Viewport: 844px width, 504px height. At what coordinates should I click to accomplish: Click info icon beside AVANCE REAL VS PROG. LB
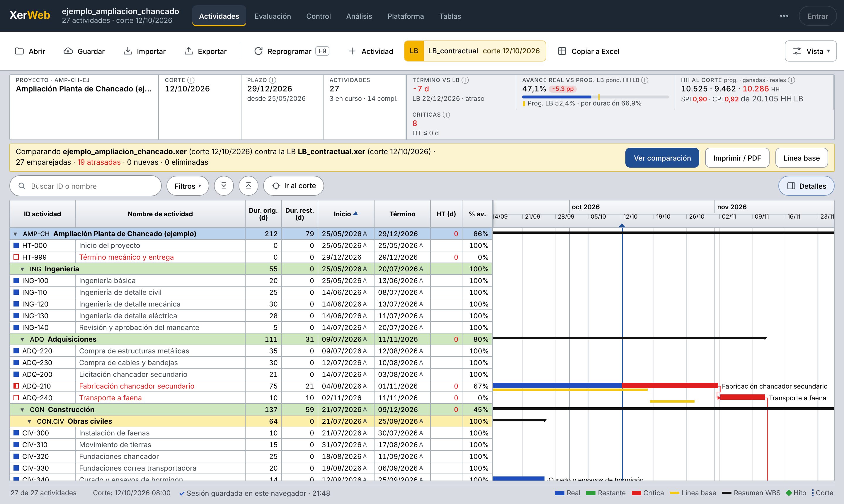click(645, 80)
